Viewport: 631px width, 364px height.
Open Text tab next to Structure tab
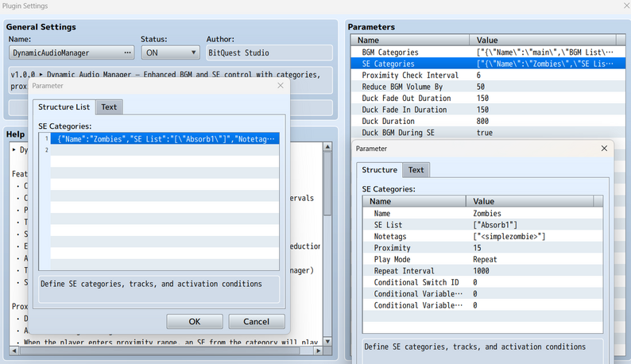(416, 170)
